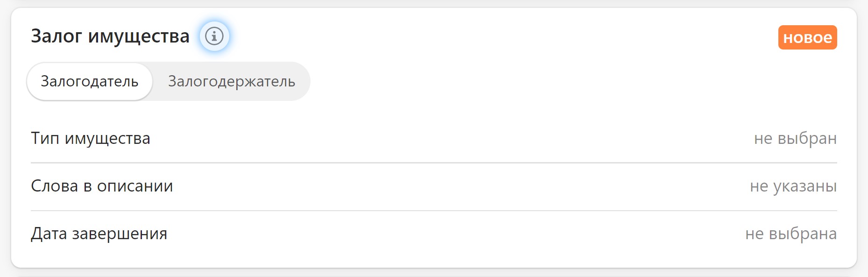Open the tooltip via the circled i icon
The height and width of the screenshot is (277, 868).
point(214,36)
